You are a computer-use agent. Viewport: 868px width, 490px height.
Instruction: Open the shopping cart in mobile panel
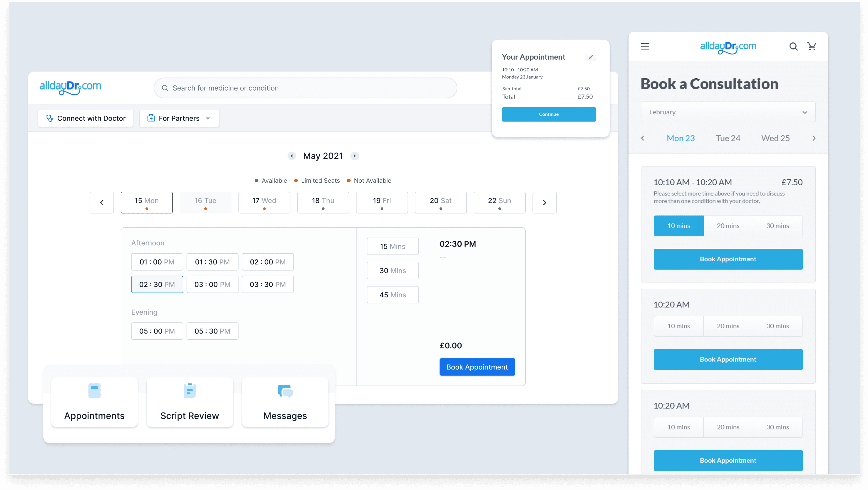(812, 46)
